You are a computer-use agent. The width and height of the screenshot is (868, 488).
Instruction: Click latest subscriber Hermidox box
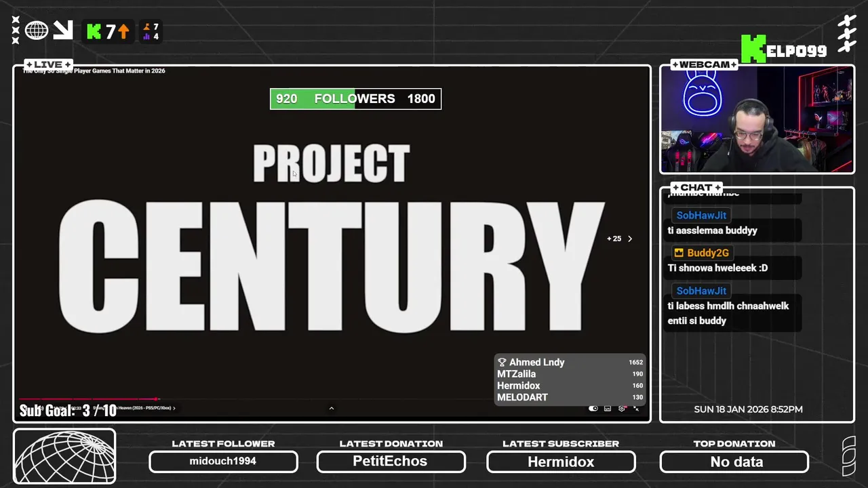561,462
